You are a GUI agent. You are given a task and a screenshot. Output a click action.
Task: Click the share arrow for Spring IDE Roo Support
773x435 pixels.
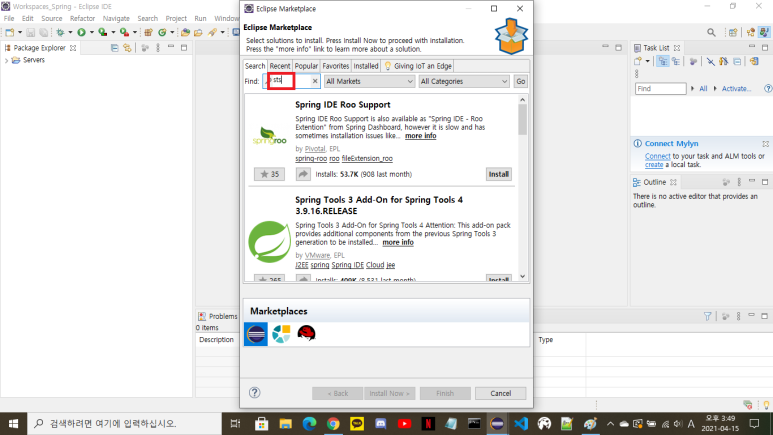tap(303, 174)
